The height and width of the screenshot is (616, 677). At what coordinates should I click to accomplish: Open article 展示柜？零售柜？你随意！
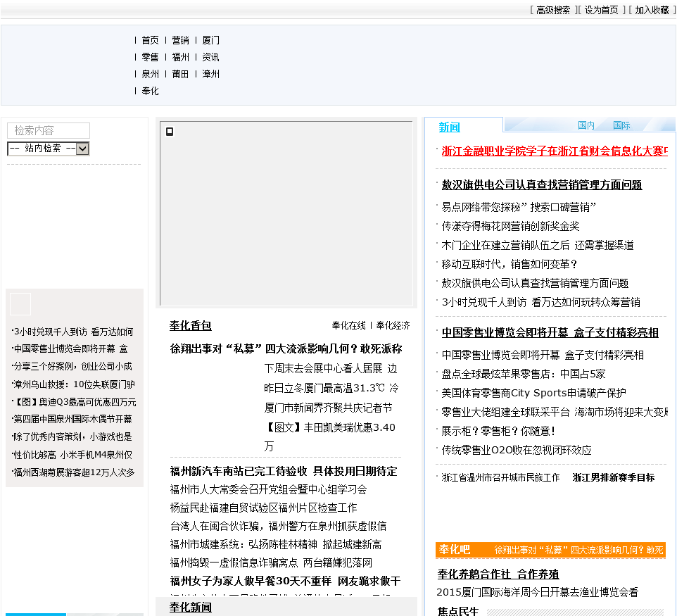pyautogui.click(x=498, y=431)
